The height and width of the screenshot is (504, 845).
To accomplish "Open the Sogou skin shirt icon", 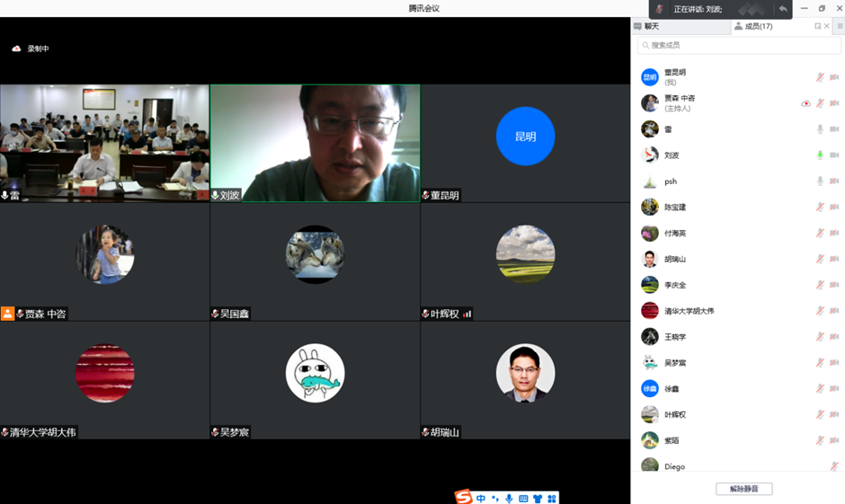I will 538,499.
